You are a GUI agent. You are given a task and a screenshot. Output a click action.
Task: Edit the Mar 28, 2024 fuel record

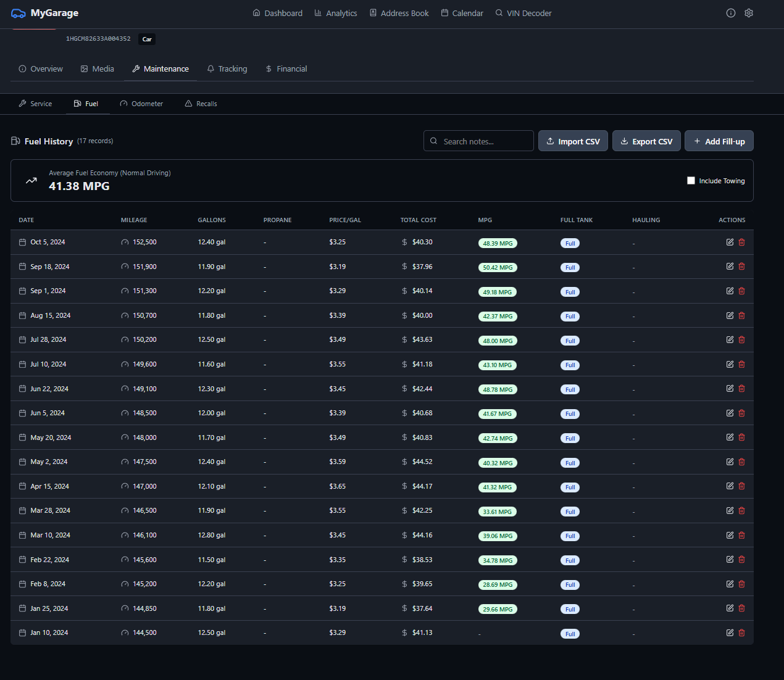click(x=730, y=511)
